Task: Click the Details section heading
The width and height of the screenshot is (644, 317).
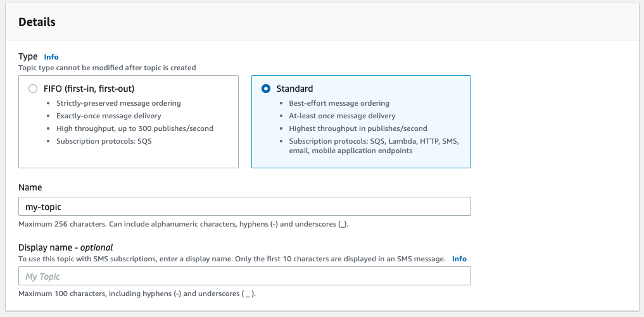Action: point(37,22)
